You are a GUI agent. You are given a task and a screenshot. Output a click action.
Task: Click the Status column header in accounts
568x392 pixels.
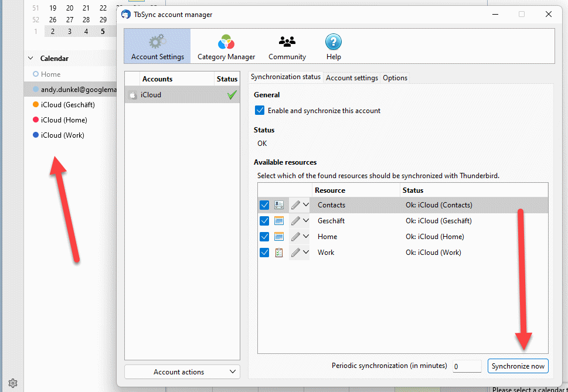227,79
